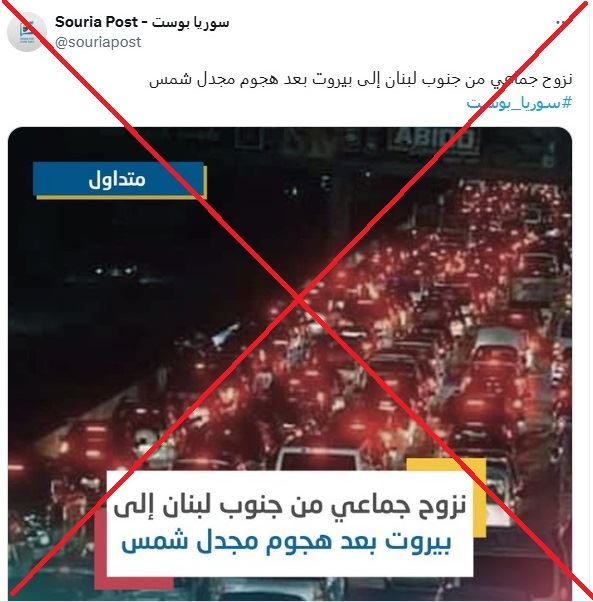Click the Arabic name "سوريا بوست" in header
Viewport: 593px width, 602px height.
click(190, 23)
